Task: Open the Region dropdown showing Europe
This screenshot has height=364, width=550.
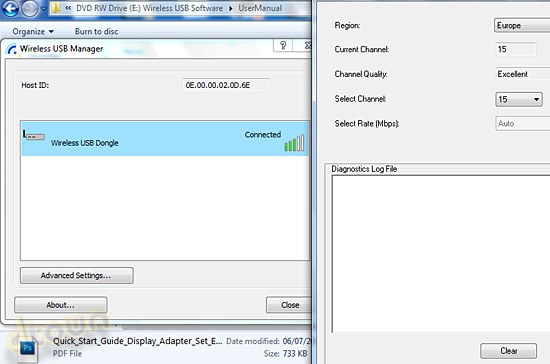Action: [x=522, y=25]
